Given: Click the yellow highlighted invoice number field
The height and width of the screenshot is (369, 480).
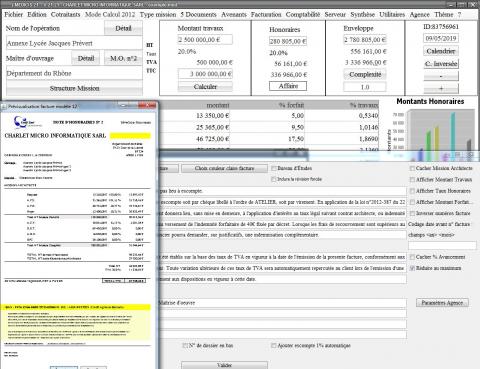Looking at the screenshot, I should [130, 136].
